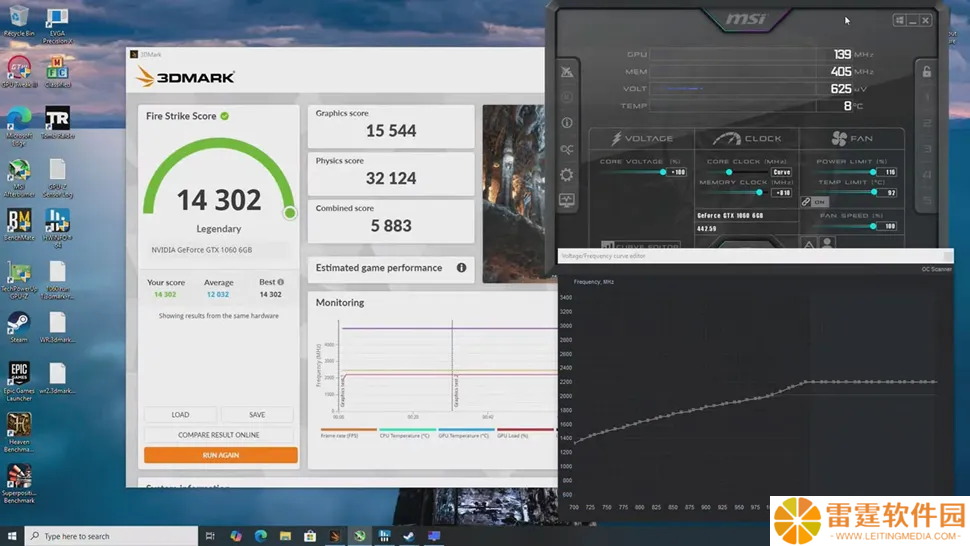Viewport: 970px width, 546px height.
Task: Launch OC Scanner from Afterburner sidebar
Action: pos(567,149)
